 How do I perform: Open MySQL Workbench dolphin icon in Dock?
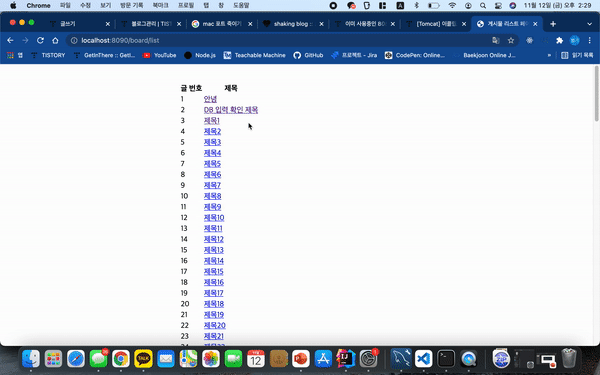point(401,359)
